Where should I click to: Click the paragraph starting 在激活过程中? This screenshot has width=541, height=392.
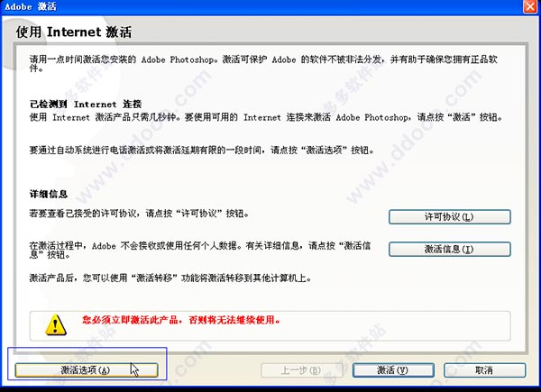pos(200,251)
